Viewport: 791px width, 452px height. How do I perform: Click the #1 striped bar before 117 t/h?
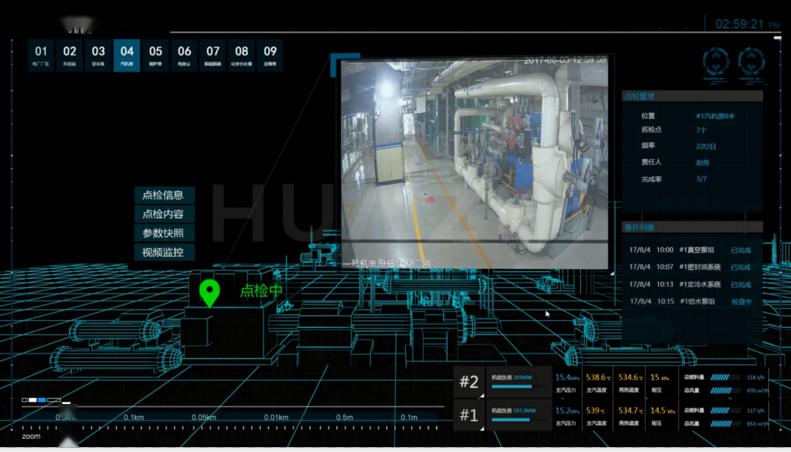pyautogui.click(x=726, y=411)
